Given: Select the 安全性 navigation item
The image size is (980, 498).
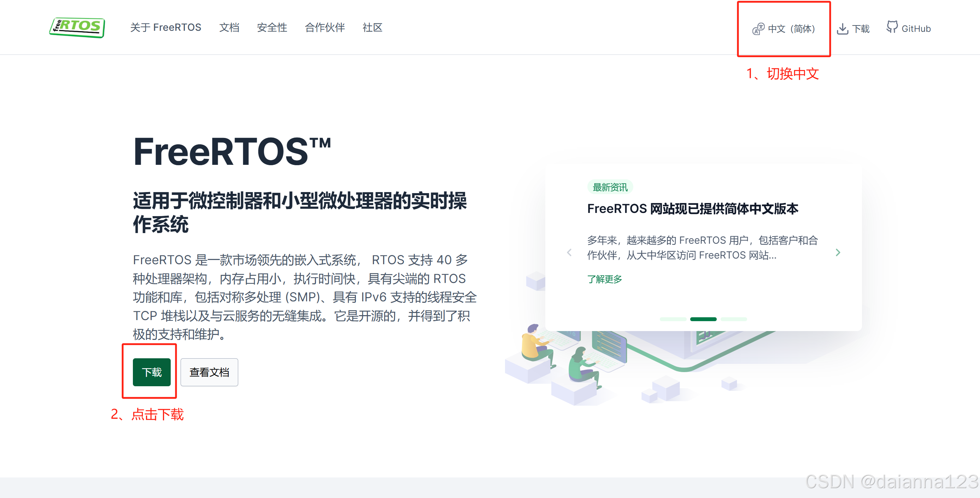Looking at the screenshot, I should tap(272, 27).
